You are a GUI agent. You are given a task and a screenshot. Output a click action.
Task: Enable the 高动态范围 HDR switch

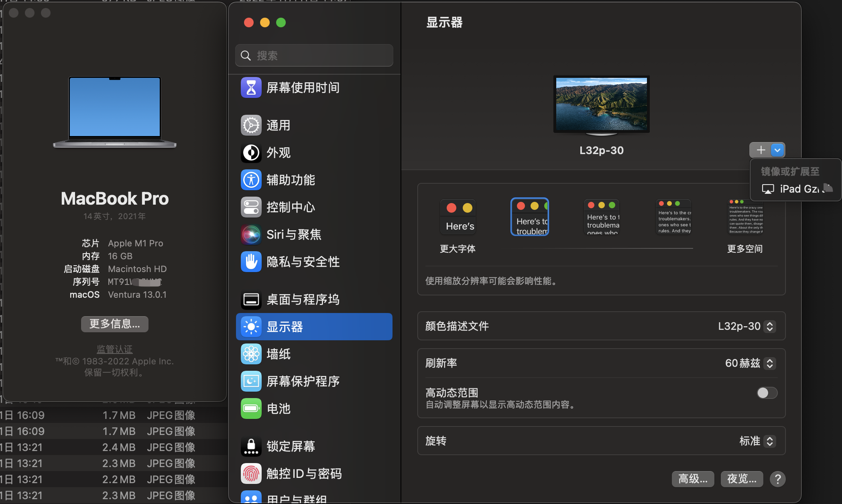[x=767, y=393]
